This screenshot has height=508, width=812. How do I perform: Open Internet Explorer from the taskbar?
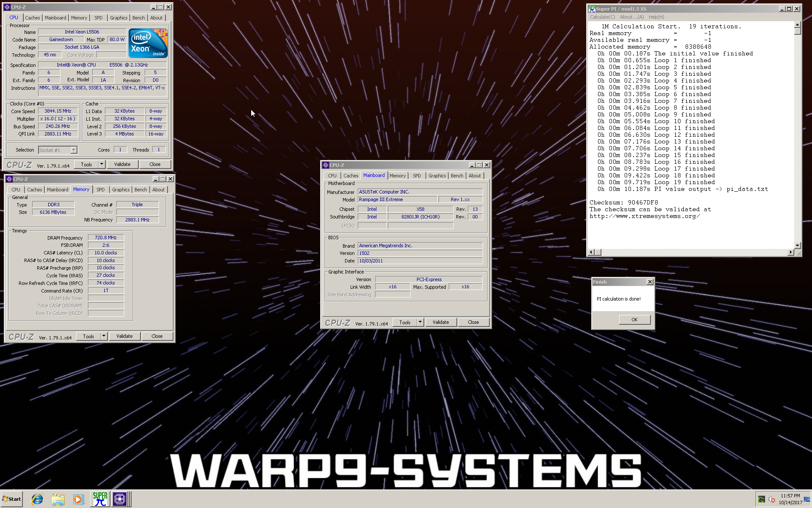click(37, 499)
